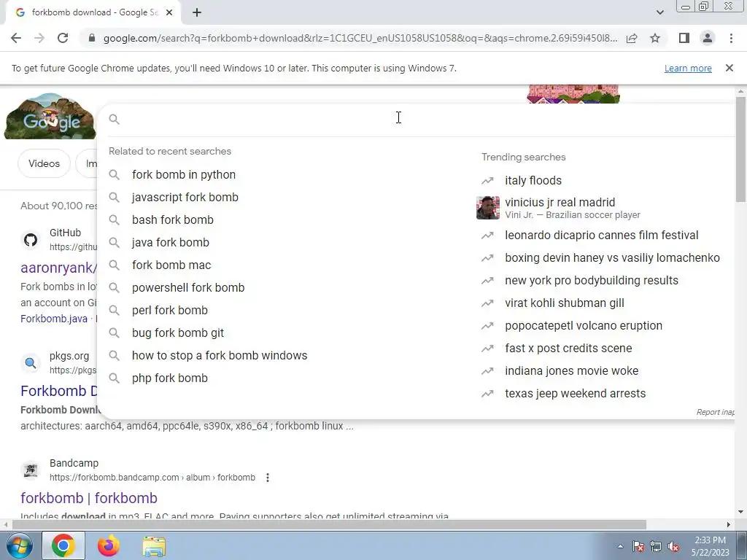Click the Report inappropriate predictions link
The height and width of the screenshot is (560, 747).
click(715, 412)
